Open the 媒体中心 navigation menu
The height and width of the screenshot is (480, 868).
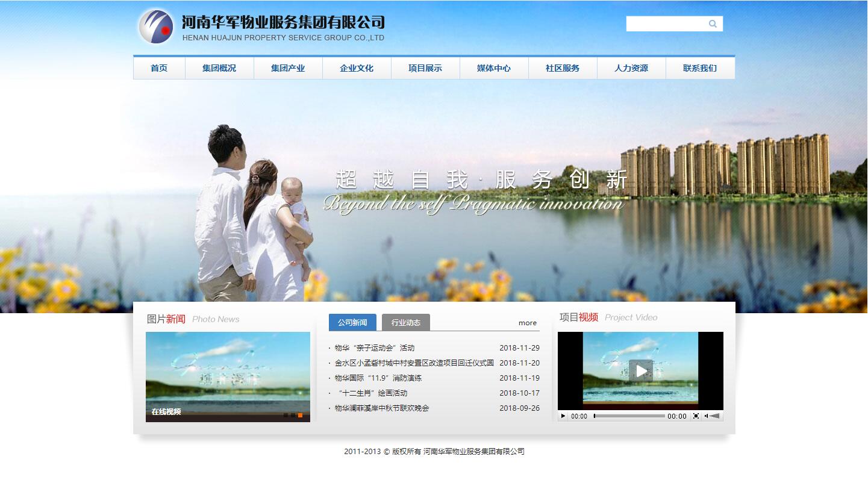pos(494,68)
